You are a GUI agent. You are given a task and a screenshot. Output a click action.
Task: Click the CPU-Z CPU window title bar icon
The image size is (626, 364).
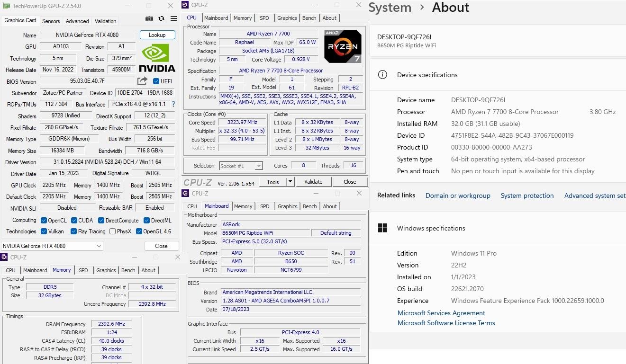pyautogui.click(x=185, y=5)
